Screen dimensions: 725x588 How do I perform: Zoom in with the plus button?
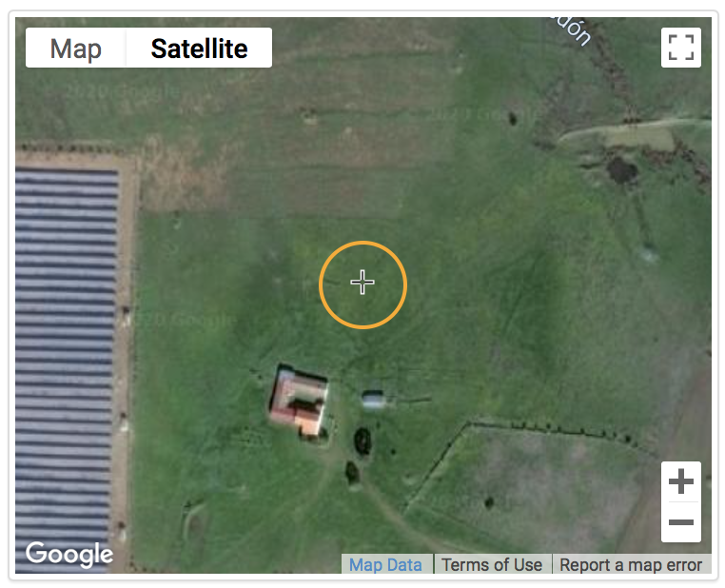tap(680, 481)
